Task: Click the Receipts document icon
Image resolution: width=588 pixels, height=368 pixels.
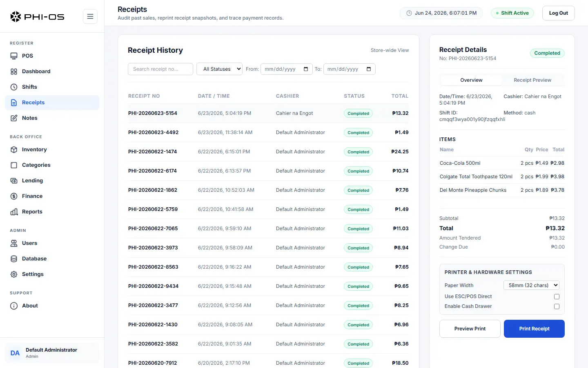Action: coord(14,103)
